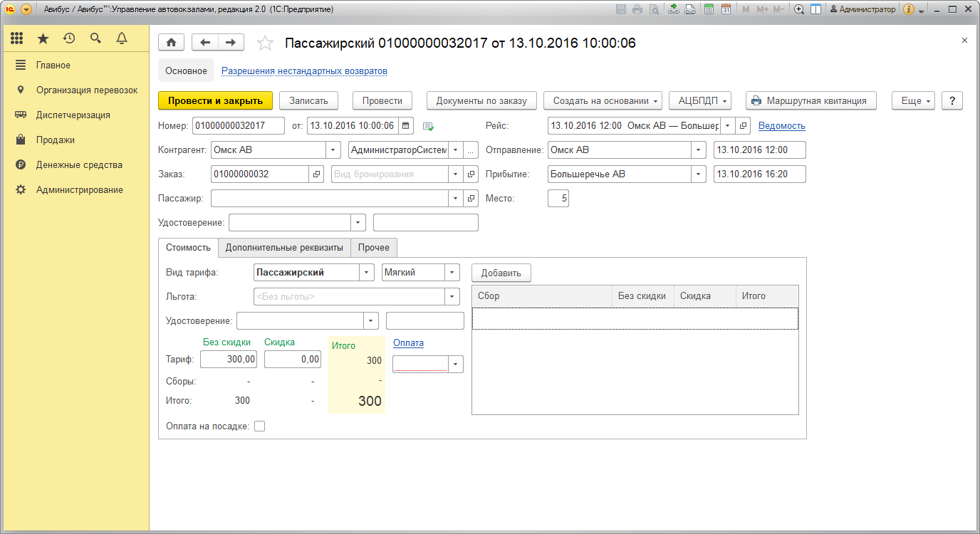Switch to Дополнительные реквизиты tab
Image resolution: width=980 pixels, height=534 pixels.
click(x=284, y=247)
